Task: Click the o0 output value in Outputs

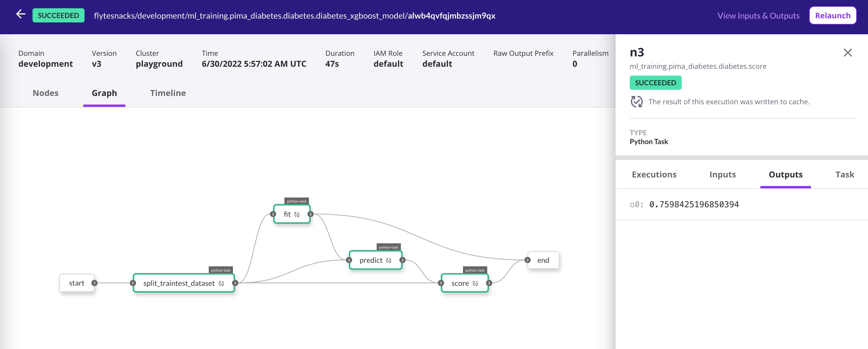Action: pos(694,204)
